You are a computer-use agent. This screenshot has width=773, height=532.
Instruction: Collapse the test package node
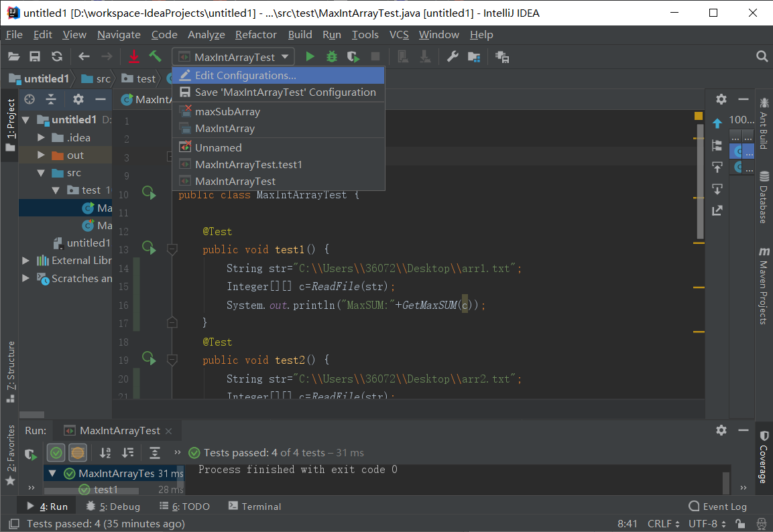56,190
